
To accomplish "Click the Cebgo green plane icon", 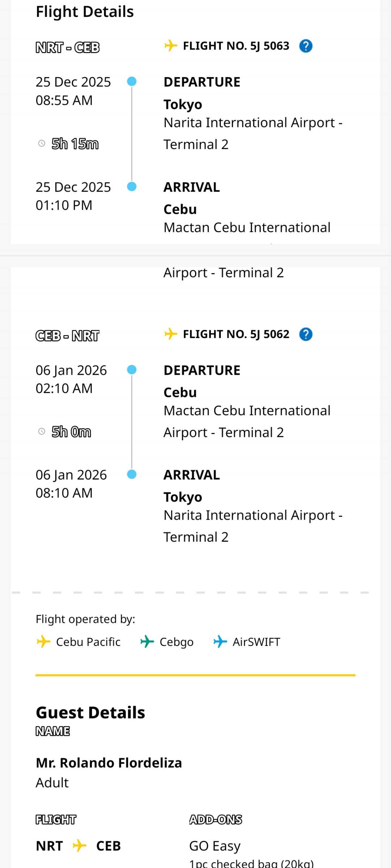I will [x=147, y=642].
